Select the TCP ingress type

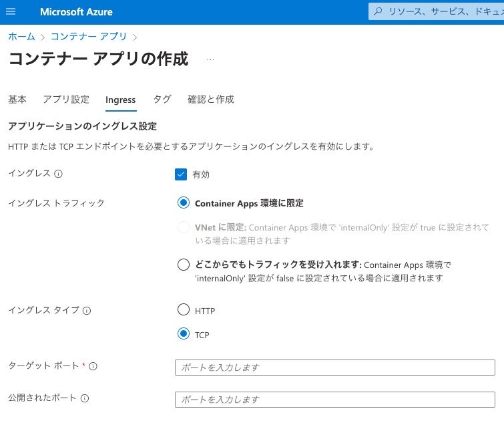pos(183,333)
